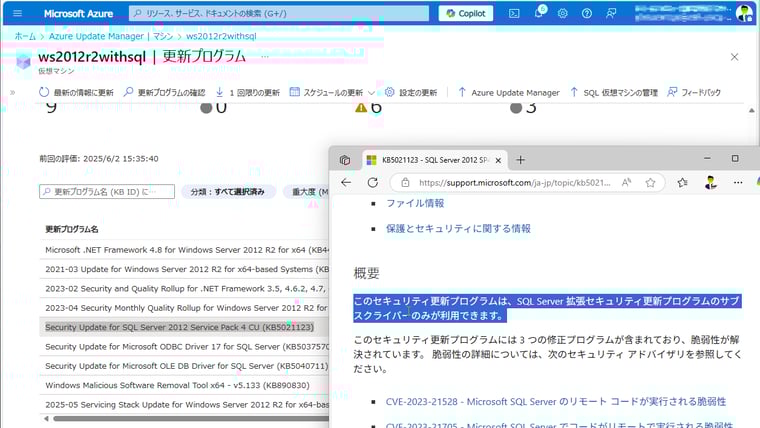The height and width of the screenshot is (428, 760).
Task: Select 2021-03 Update for Windows Server row
Action: (184, 269)
